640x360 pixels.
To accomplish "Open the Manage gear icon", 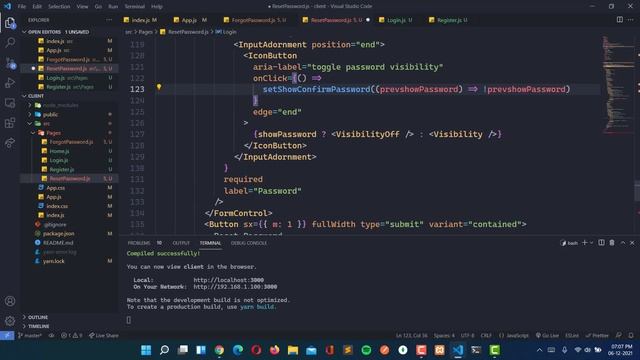I will (10, 321).
